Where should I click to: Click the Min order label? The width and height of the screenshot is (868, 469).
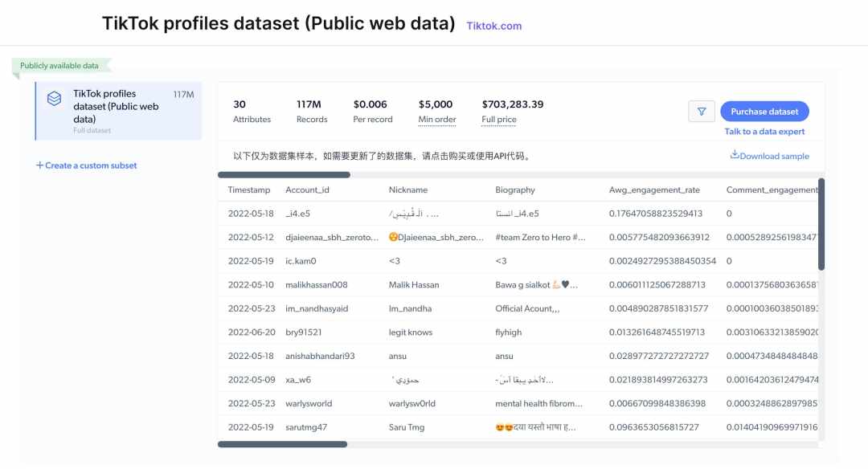coord(437,120)
